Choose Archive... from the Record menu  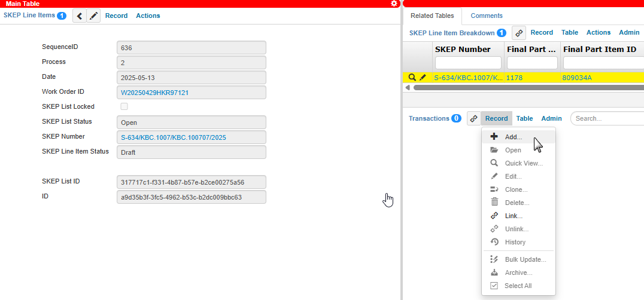click(518, 273)
